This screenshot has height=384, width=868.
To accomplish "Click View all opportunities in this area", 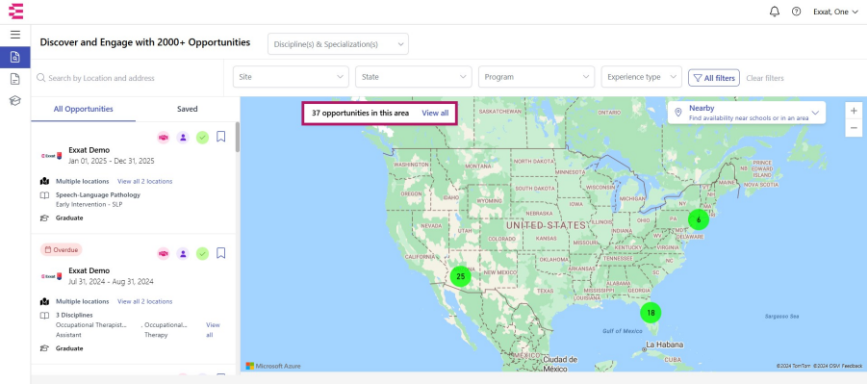I will point(435,113).
